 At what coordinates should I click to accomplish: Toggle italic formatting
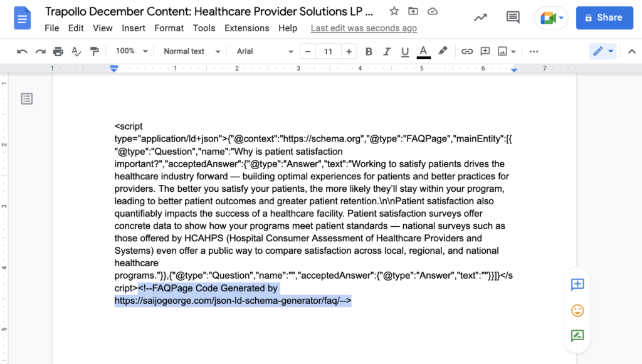[x=387, y=51]
